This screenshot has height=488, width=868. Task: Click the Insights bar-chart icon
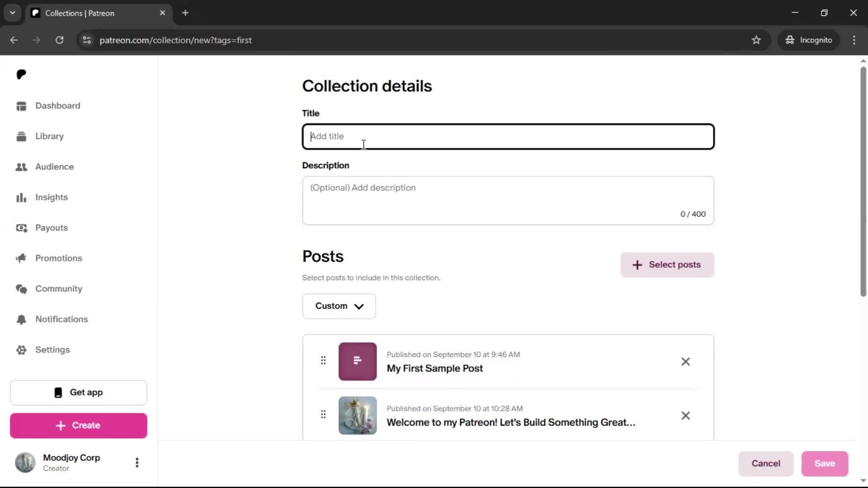pyautogui.click(x=21, y=197)
